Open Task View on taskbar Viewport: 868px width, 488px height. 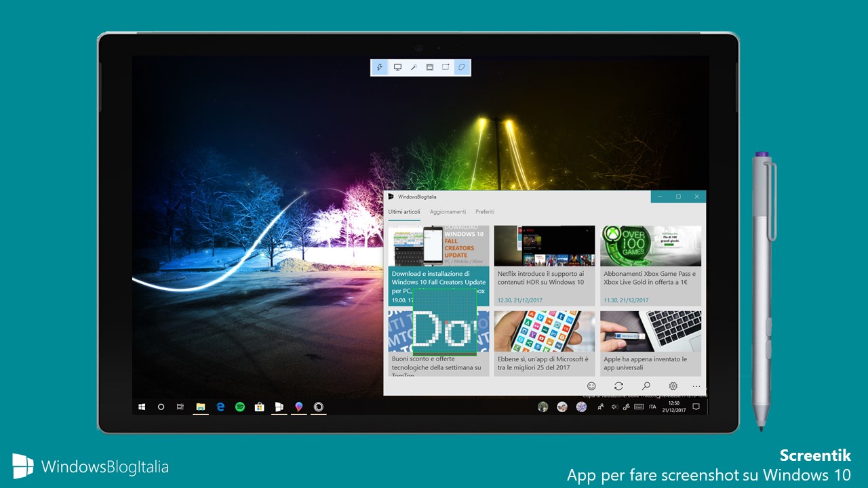pos(180,407)
